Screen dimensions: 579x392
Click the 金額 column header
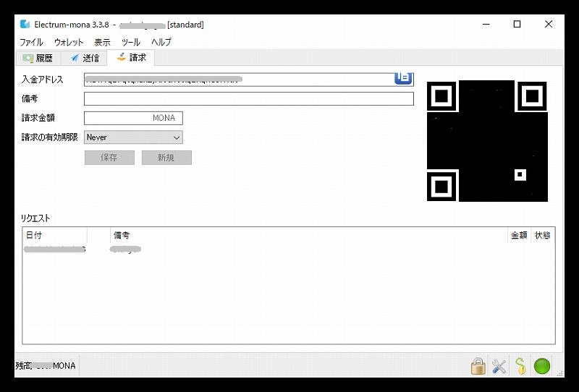(519, 235)
